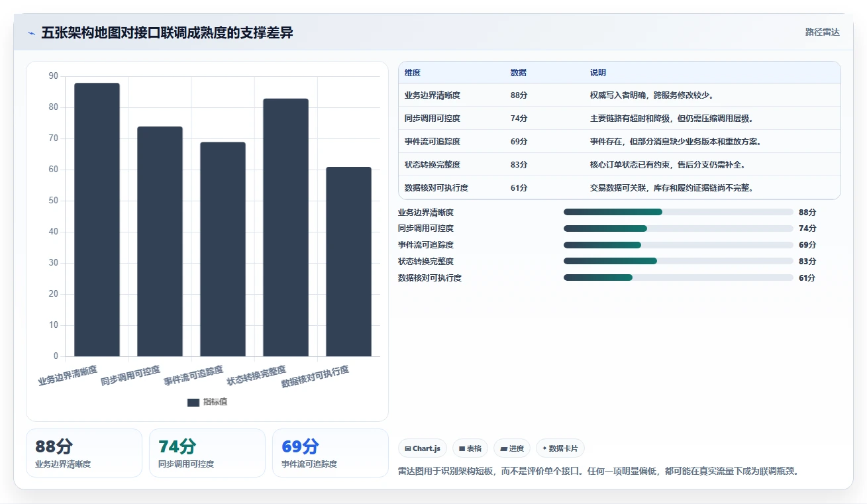Click the page title 五张架构地图对接口联调成熟度的支撑差异

(x=167, y=32)
